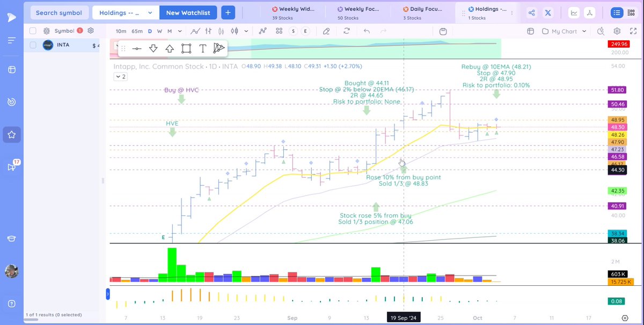Select the Holdings 1 Stocks tab

[x=487, y=13]
